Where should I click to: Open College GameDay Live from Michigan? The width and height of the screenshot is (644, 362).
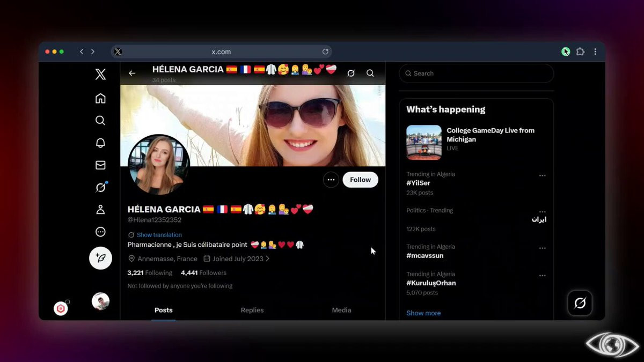coord(491,135)
